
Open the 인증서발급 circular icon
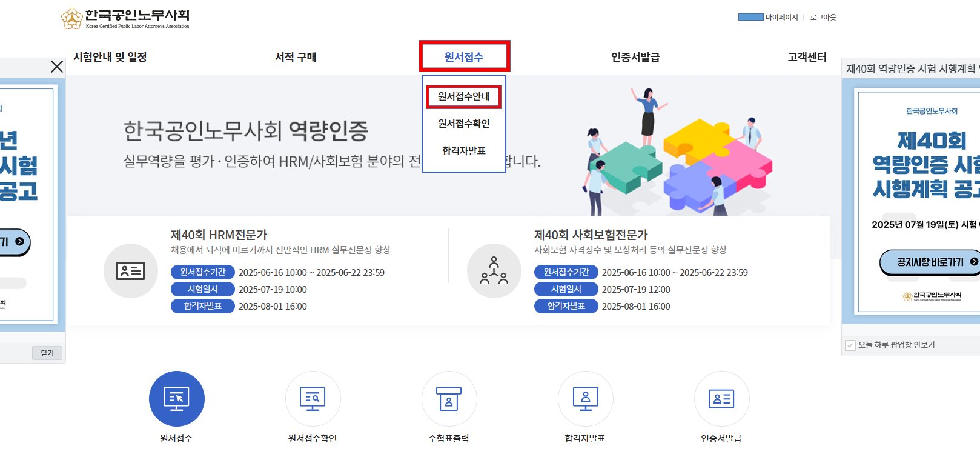tap(722, 399)
